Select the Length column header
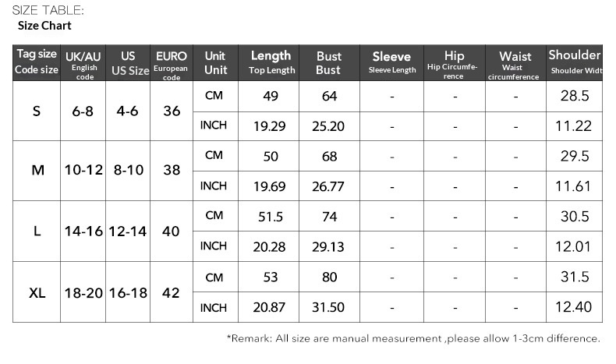Screen dimensions: 616x364 [271, 62]
